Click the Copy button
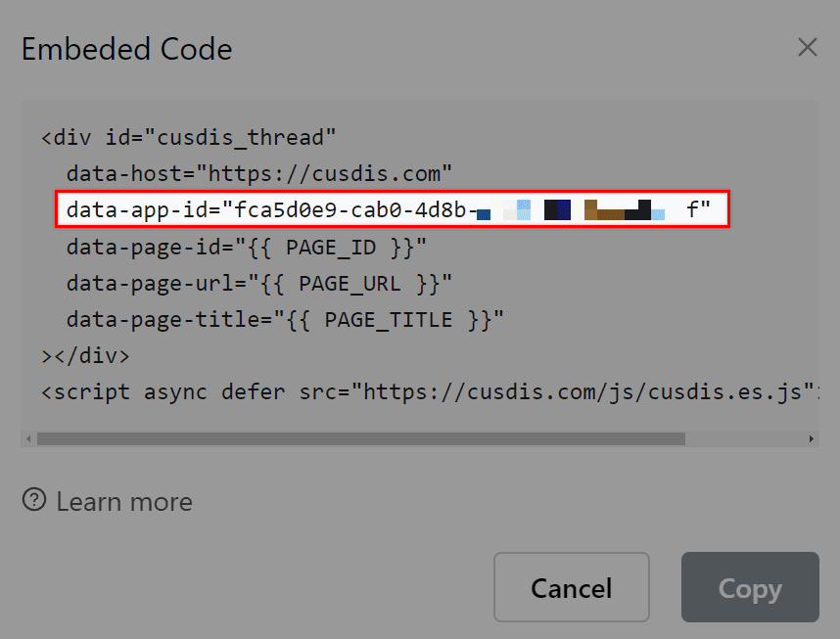Viewport: 840px width, 639px height. pyautogui.click(x=750, y=587)
